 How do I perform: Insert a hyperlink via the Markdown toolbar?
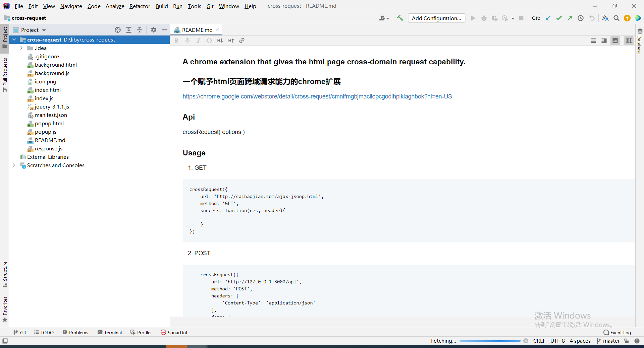[242, 41]
